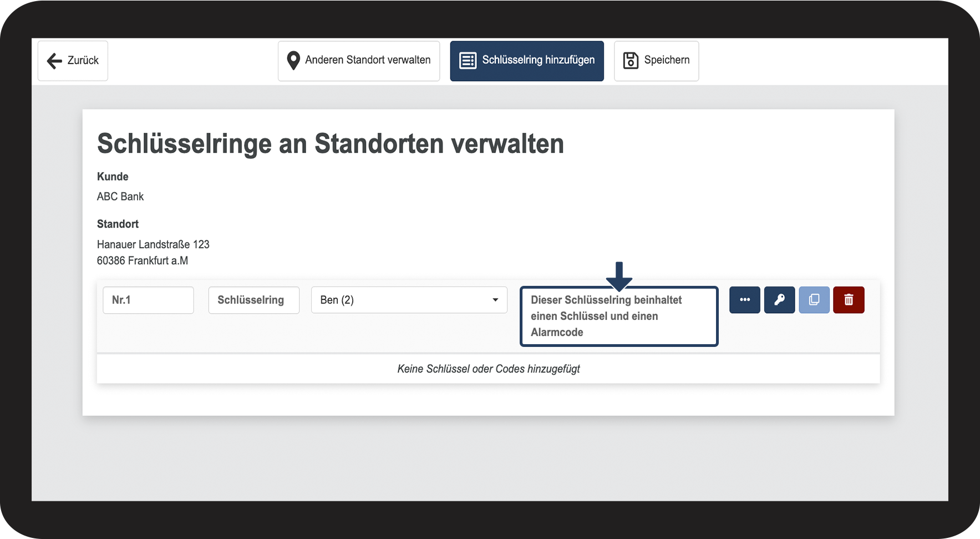This screenshot has width=980, height=539.
Task: Click the Nr.1 input field
Action: (x=148, y=300)
